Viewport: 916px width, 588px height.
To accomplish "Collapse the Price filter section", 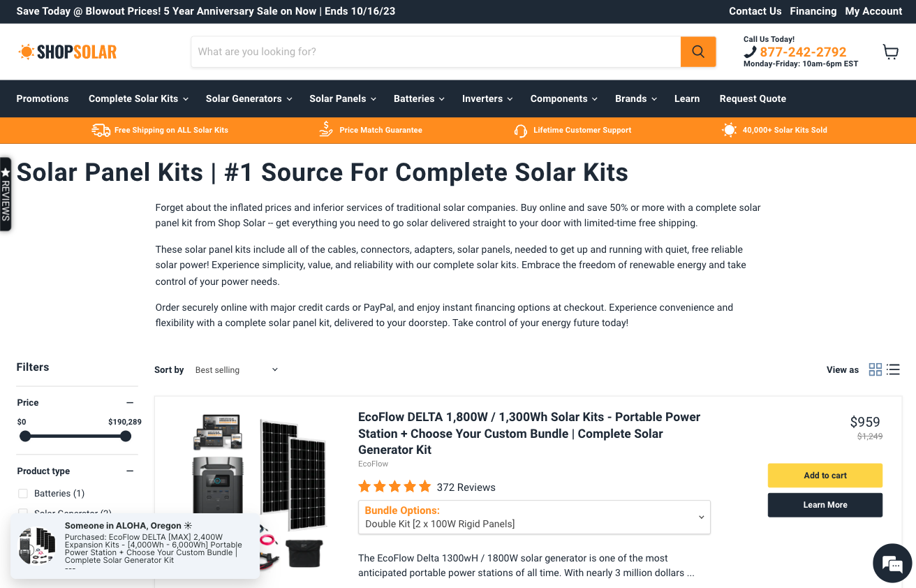I will tap(130, 402).
